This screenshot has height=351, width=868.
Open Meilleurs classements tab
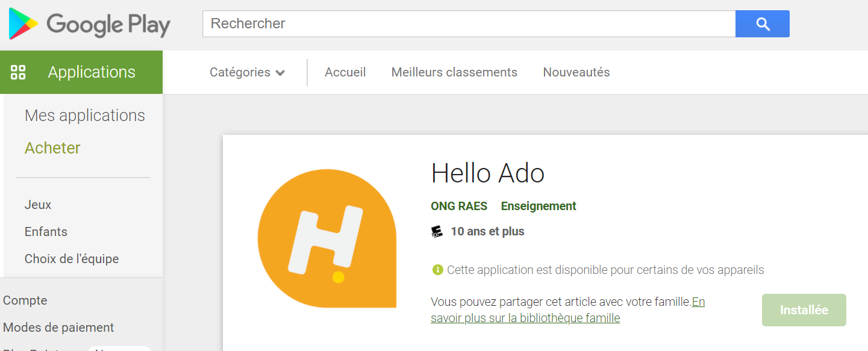point(454,72)
